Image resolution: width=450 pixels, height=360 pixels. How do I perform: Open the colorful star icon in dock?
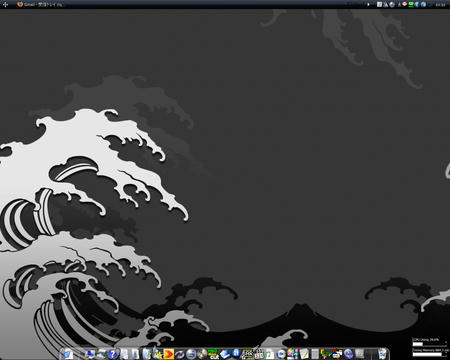[157, 354]
